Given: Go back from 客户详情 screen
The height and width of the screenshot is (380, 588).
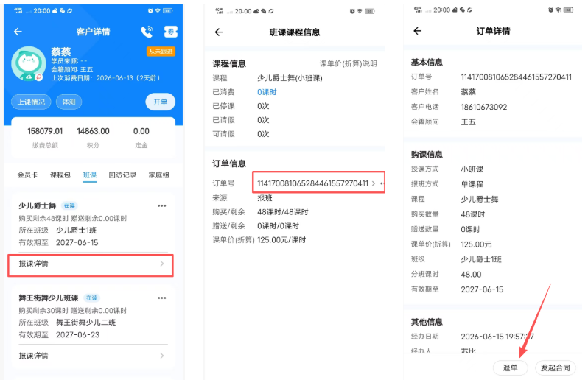Looking at the screenshot, I should click(x=18, y=32).
